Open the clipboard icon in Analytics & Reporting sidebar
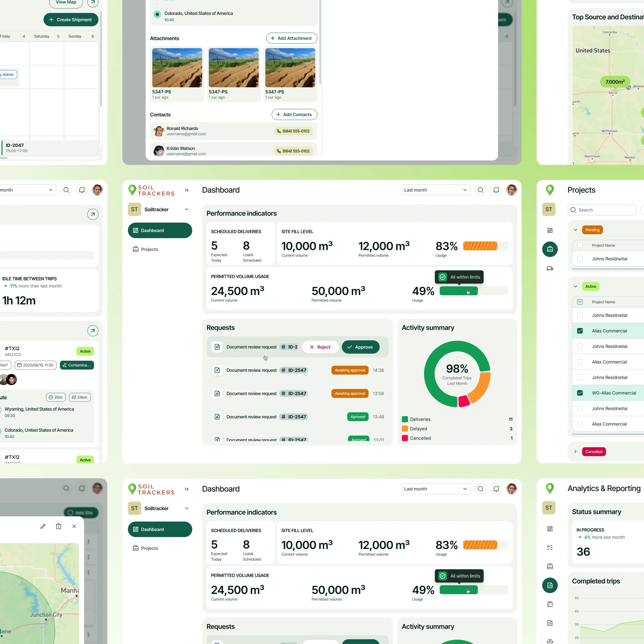The width and height of the screenshot is (644, 644). point(550,604)
